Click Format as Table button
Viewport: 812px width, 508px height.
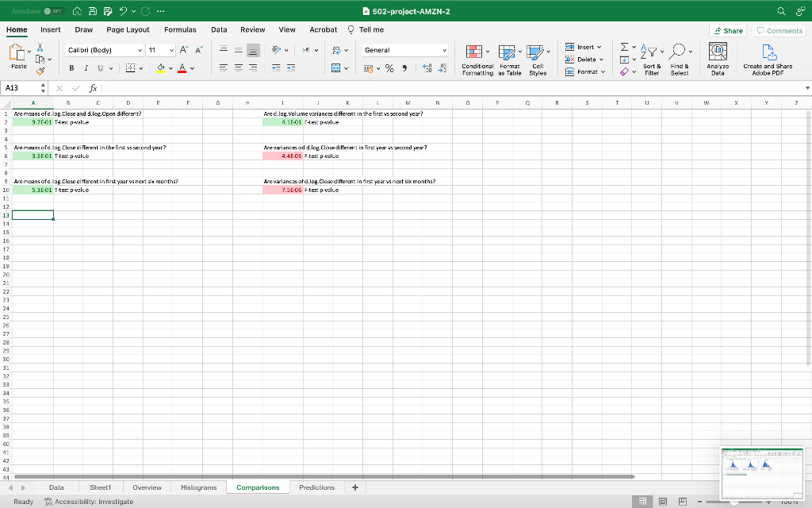point(510,60)
